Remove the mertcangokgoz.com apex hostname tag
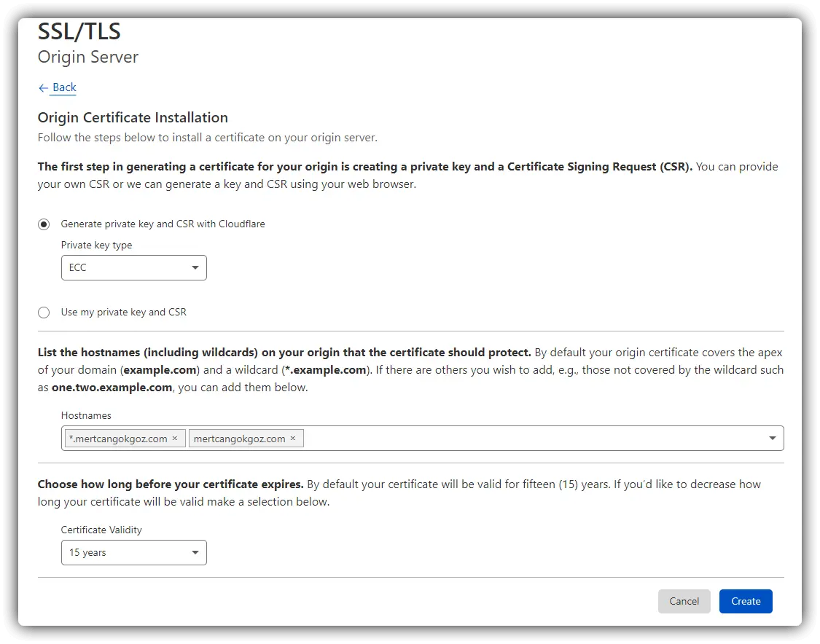This screenshot has width=820, height=644. click(293, 439)
